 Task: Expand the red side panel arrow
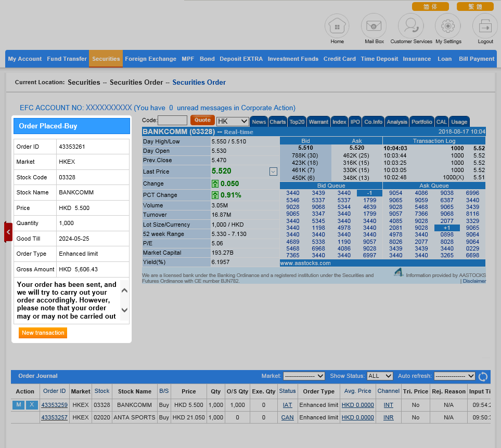(8, 232)
